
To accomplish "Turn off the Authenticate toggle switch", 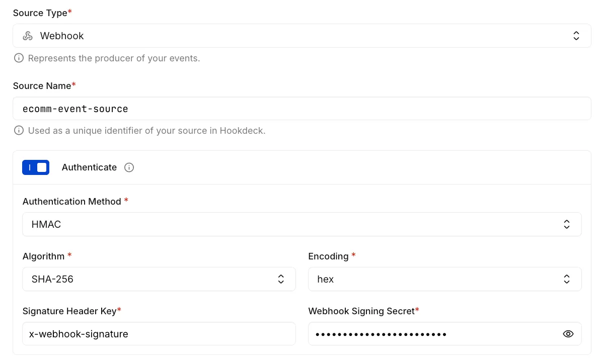I will [x=36, y=167].
